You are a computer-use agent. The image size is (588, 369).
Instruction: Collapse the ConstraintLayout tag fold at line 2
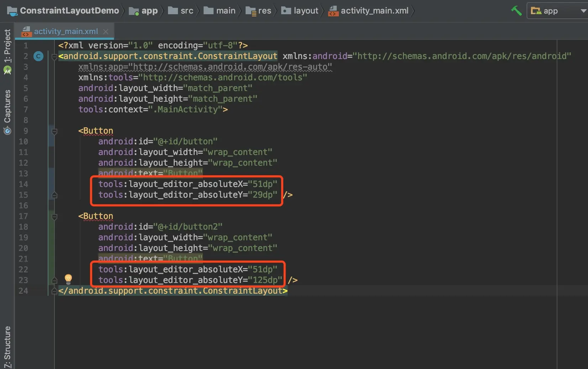click(x=54, y=57)
